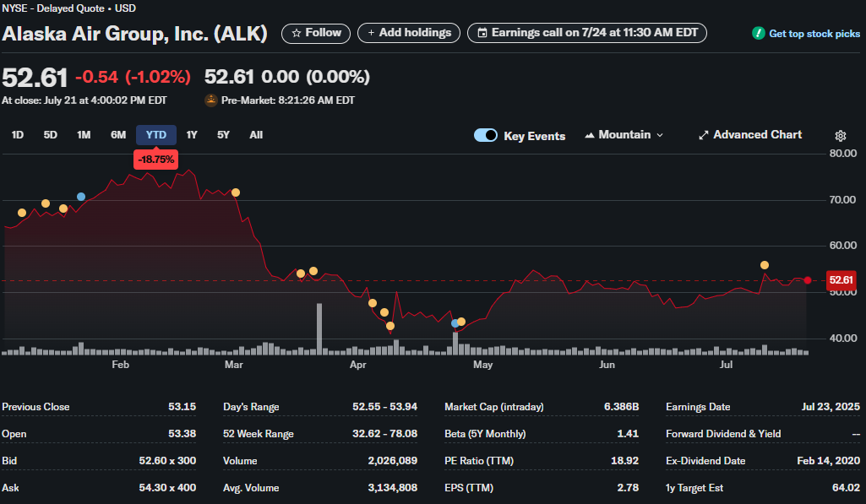The height and width of the screenshot is (504, 866).
Task: Select the 5Y time range
Action: tap(223, 135)
